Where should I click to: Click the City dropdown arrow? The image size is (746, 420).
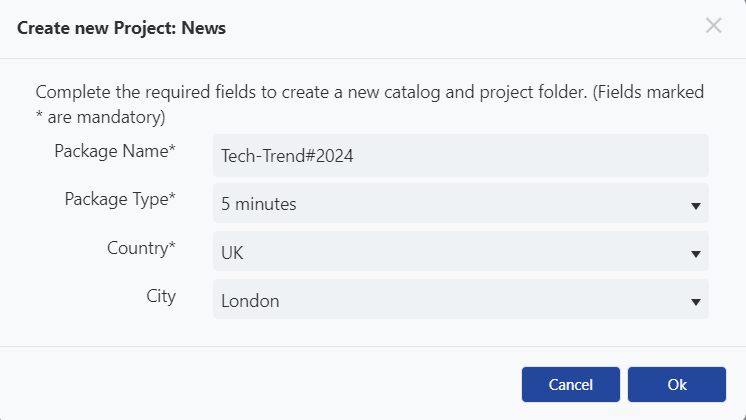tap(696, 302)
